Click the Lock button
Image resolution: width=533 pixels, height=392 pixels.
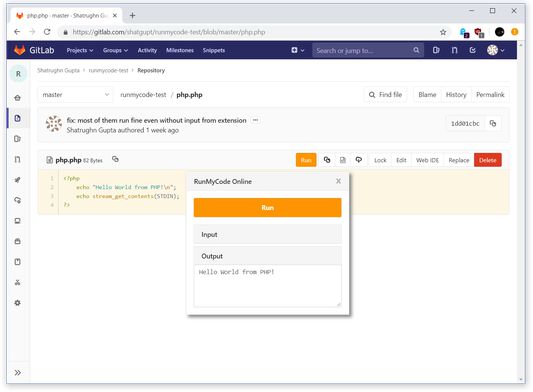coord(380,160)
